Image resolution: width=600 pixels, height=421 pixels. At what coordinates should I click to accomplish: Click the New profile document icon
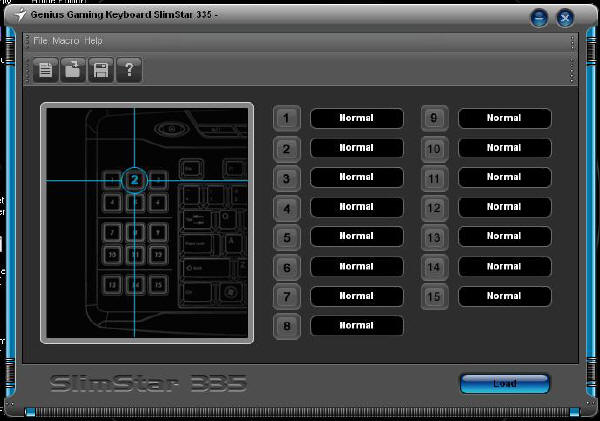(45, 70)
